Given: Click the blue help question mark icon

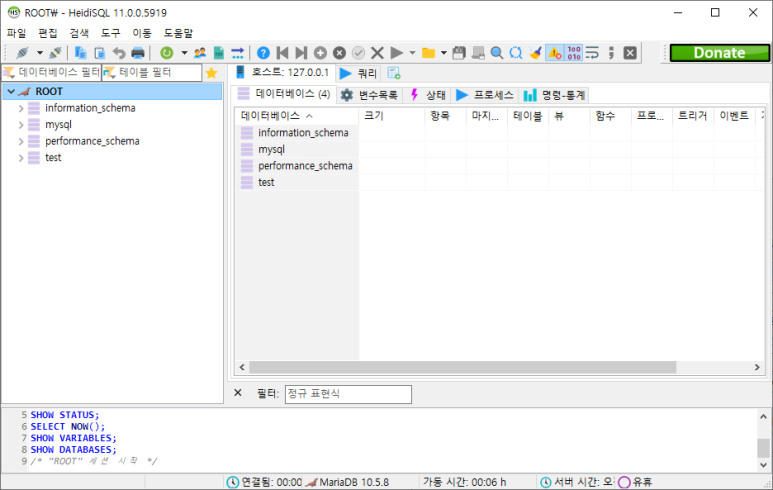Looking at the screenshot, I should tap(263, 53).
